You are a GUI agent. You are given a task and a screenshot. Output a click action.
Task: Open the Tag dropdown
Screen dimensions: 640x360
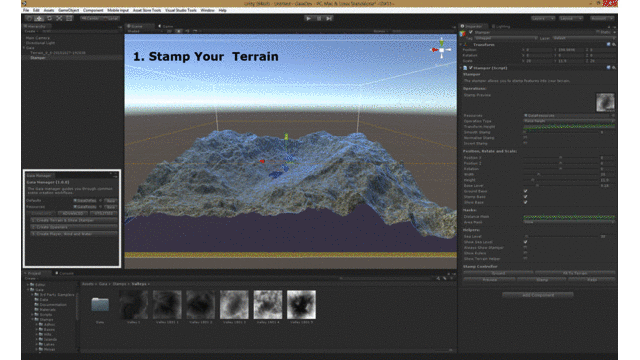pos(506,38)
